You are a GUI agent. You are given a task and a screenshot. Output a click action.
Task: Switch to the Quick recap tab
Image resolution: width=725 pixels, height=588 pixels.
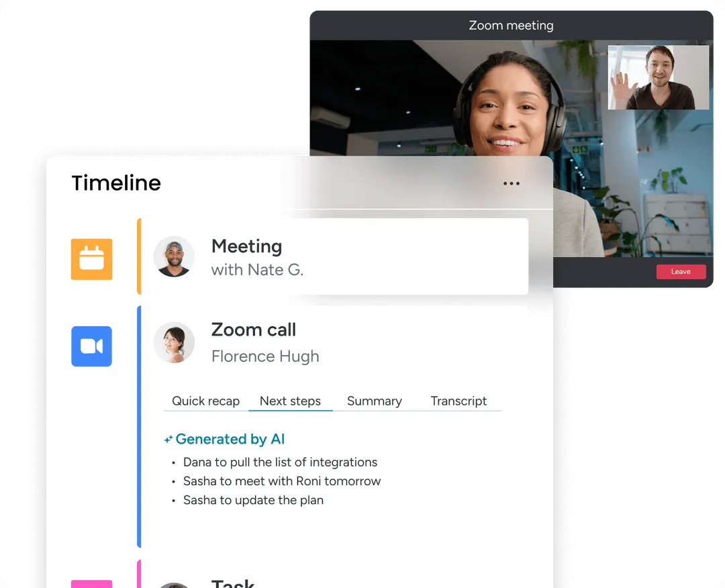pos(206,401)
